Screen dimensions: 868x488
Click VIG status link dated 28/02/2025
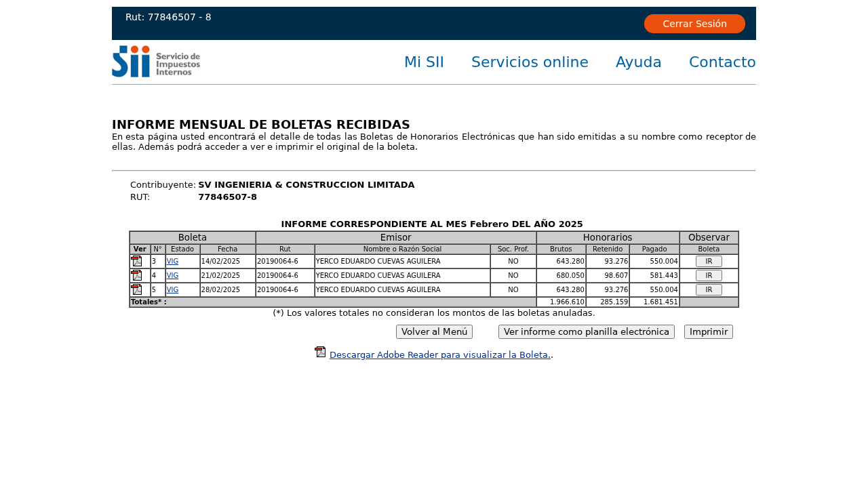[172, 290]
